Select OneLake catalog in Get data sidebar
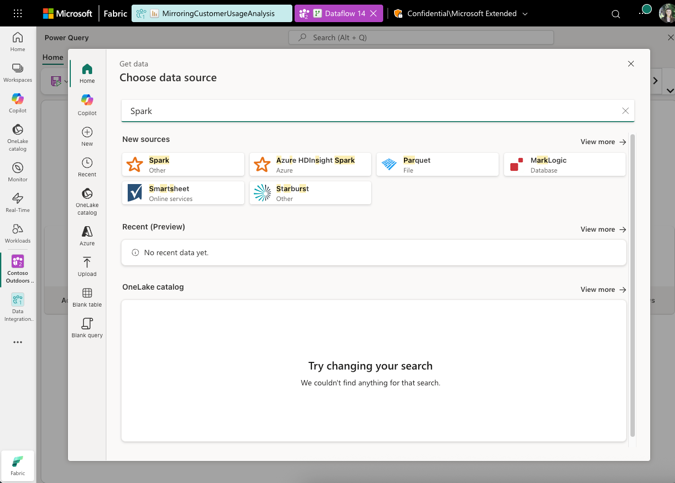Screen dimensions: 675x483 point(87,201)
